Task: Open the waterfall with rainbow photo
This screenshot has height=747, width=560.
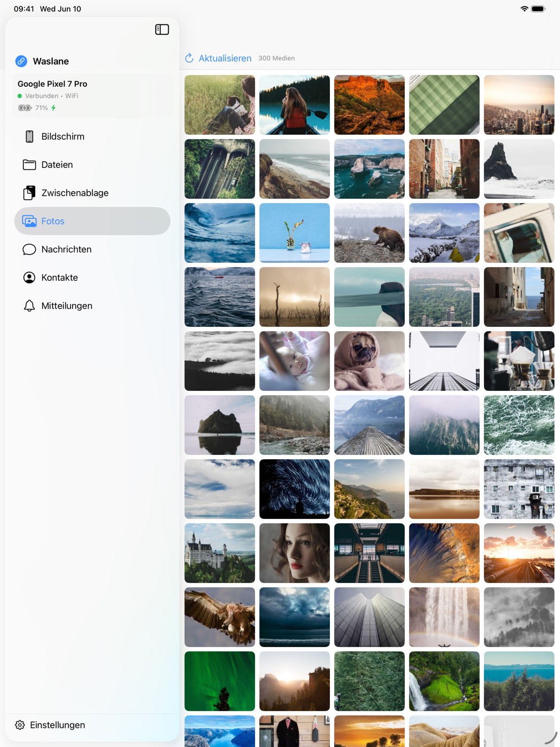Action: 444,617
